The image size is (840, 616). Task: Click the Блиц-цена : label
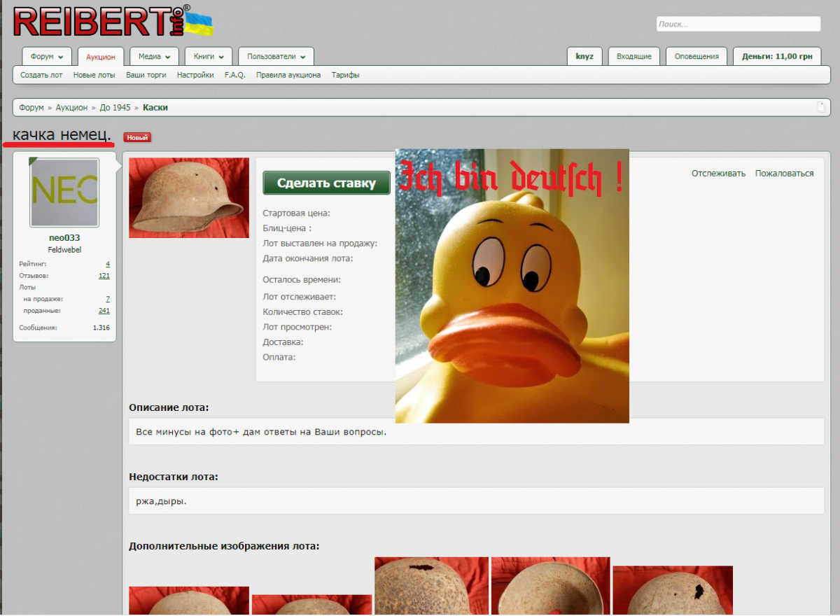coord(287,228)
